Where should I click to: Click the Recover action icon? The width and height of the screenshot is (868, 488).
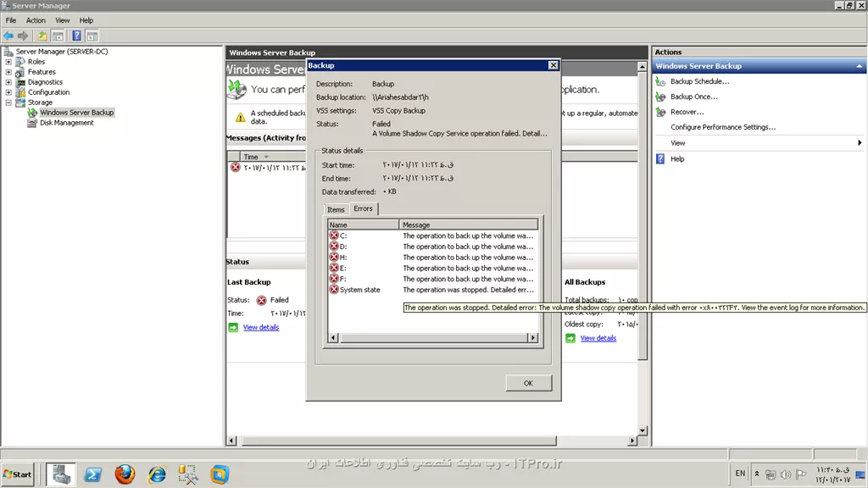tap(660, 112)
